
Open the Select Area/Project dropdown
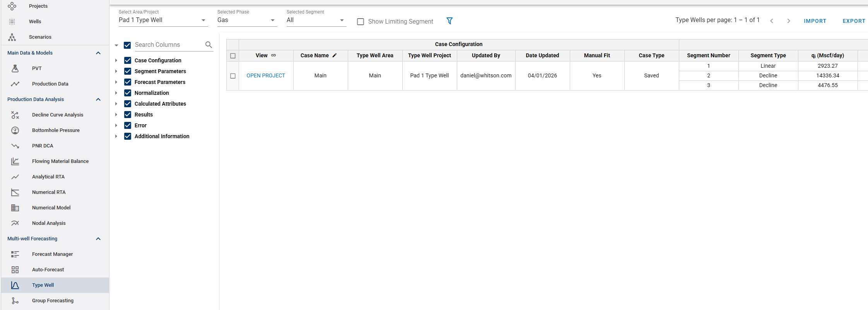pyautogui.click(x=162, y=20)
